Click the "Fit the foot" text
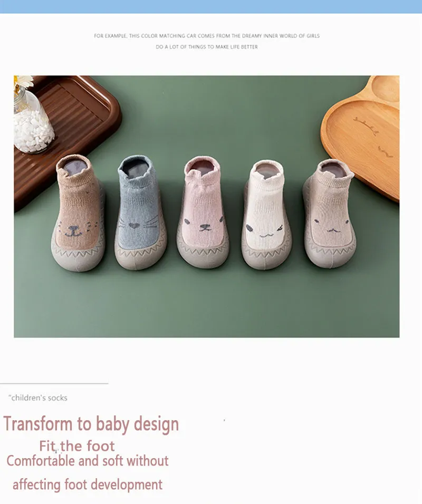 click(77, 446)
